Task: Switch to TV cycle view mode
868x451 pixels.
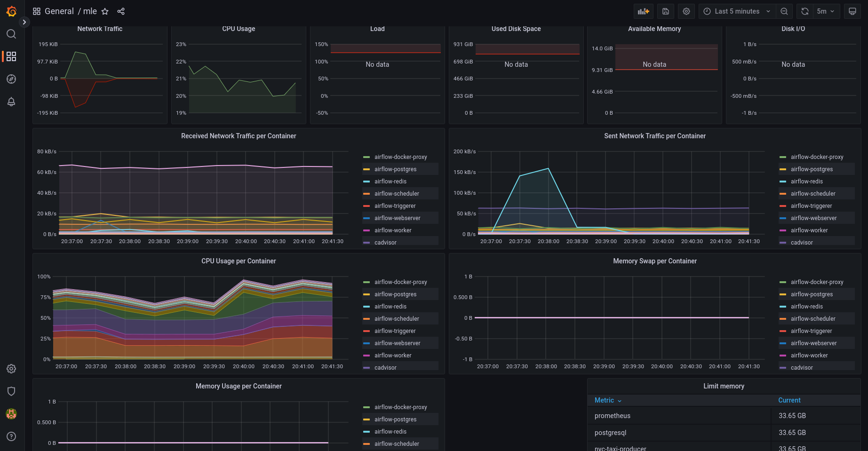Action: 852,11
